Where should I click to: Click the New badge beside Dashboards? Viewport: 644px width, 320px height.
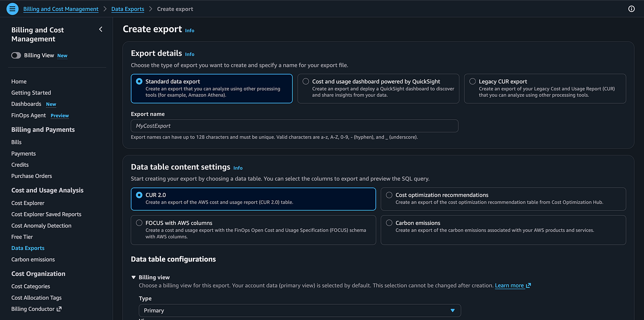coord(51,105)
